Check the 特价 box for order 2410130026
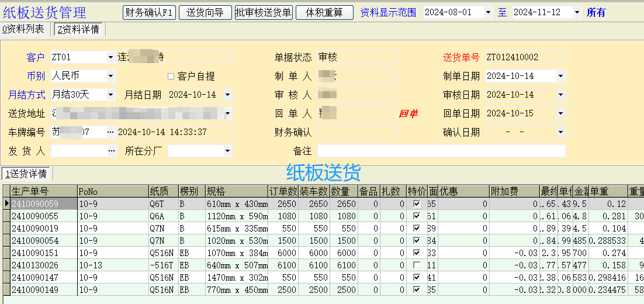 point(417,265)
